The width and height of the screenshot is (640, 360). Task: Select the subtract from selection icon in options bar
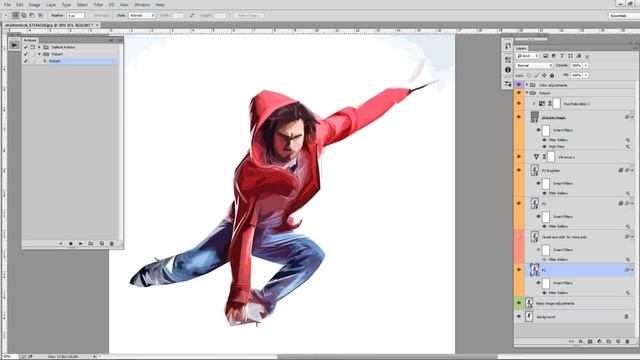32,15
